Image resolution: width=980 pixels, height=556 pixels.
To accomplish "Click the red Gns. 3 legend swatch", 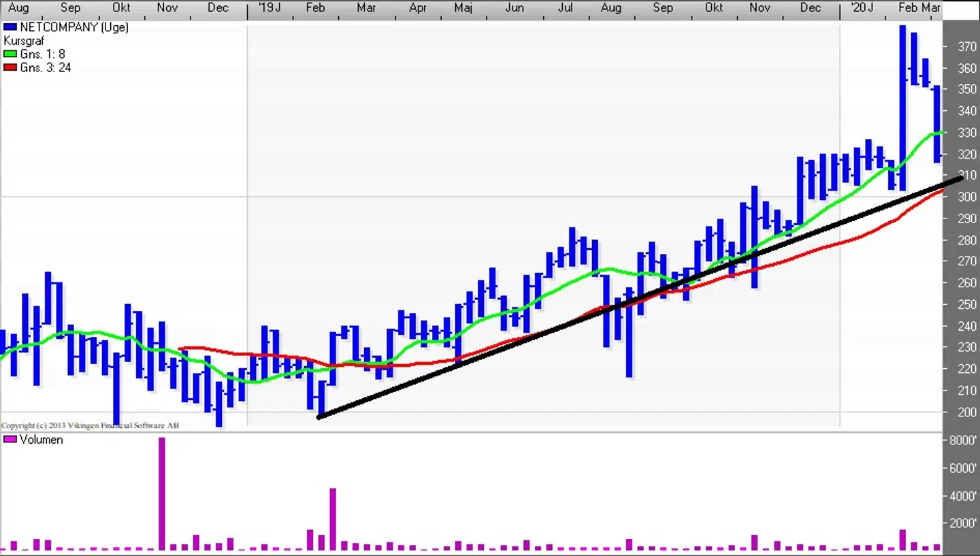I will click(x=10, y=68).
